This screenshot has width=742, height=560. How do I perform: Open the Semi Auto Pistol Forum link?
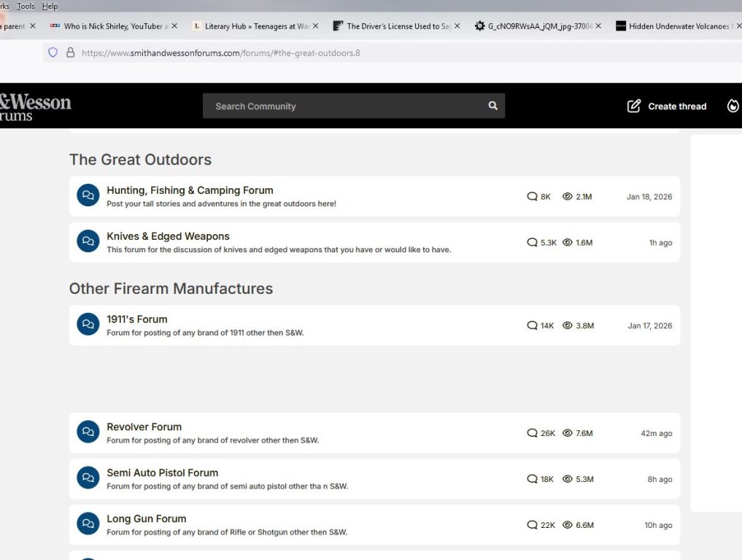(162, 472)
